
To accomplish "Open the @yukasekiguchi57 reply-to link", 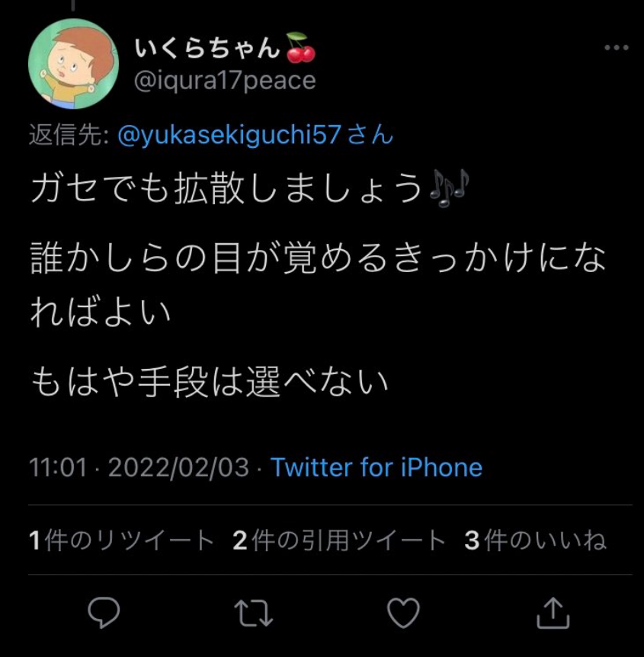I will click(x=229, y=135).
